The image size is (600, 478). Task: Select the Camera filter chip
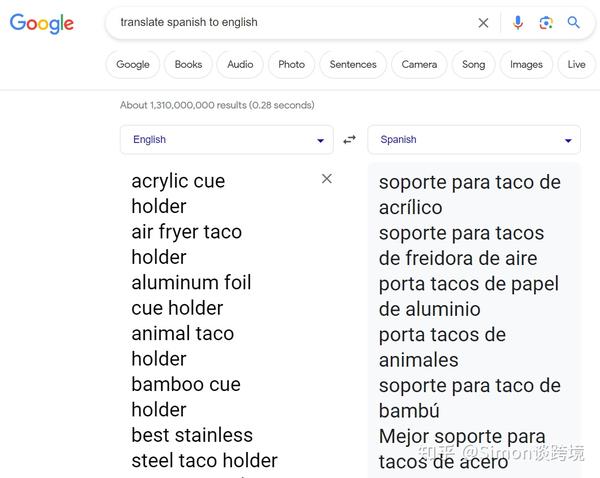419,64
